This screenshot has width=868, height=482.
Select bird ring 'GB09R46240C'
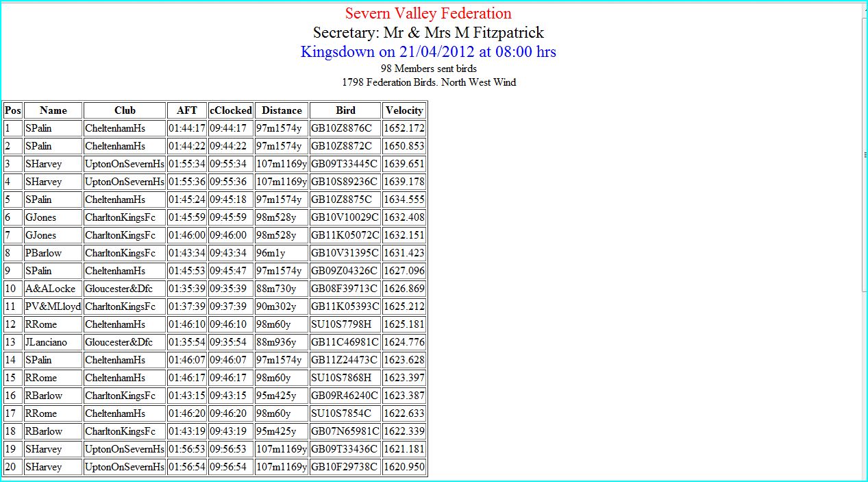pyautogui.click(x=346, y=396)
